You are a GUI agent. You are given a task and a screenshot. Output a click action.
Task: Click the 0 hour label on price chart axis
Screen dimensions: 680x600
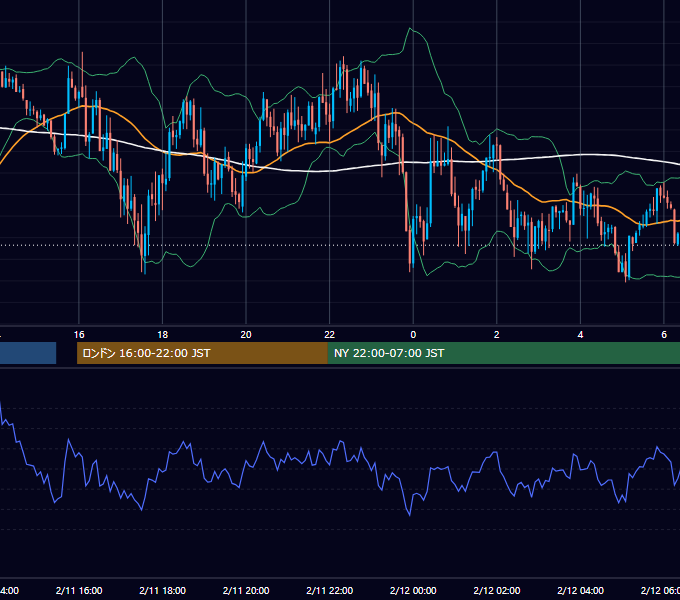tap(413, 335)
